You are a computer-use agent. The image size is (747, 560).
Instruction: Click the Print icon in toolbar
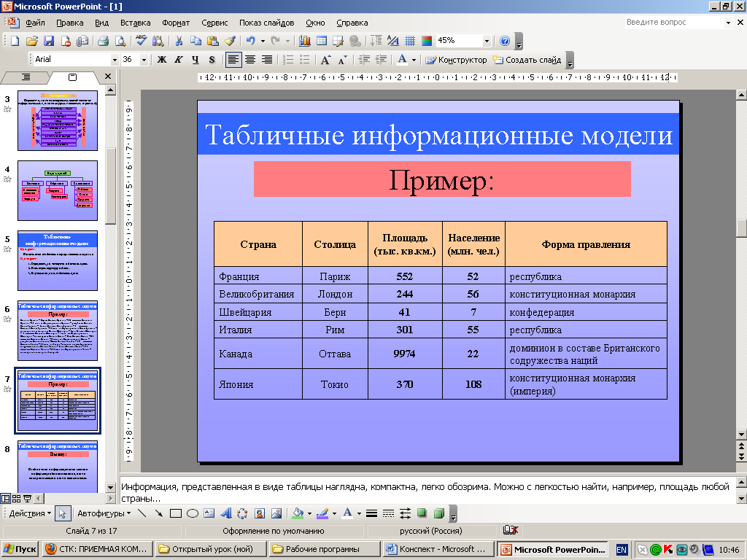click(x=103, y=41)
